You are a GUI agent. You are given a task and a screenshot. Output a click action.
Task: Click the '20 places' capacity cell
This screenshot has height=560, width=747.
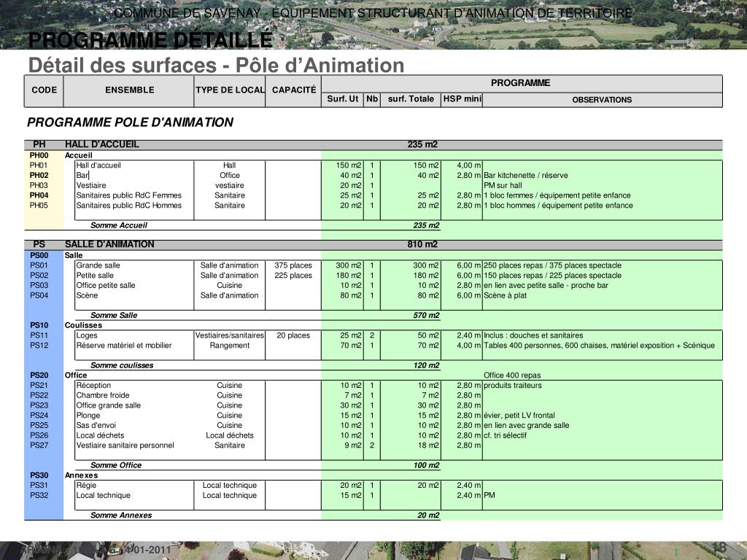[293, 335]
